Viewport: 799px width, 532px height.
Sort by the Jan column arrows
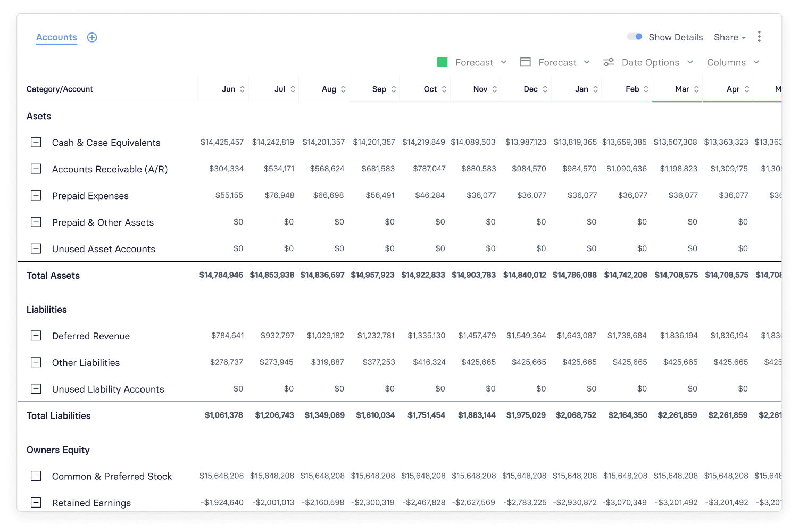(x=596, y=89)
